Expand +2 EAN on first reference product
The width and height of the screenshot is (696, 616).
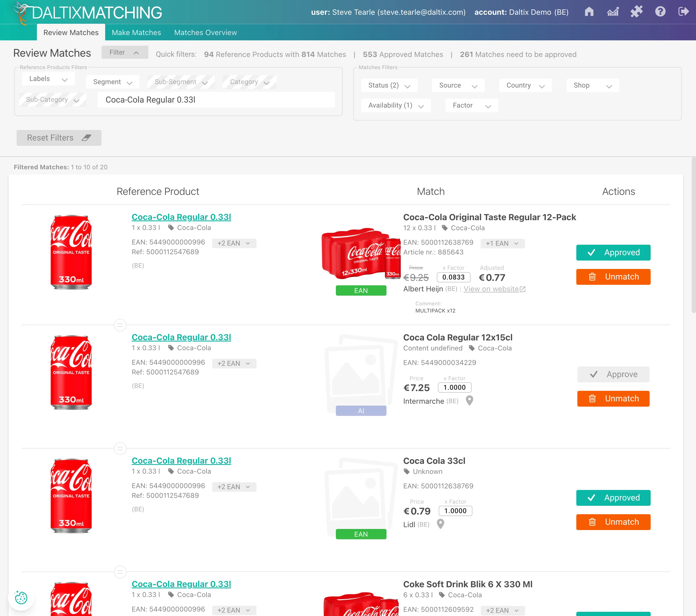pyautogui.click(x=234, y=243)
